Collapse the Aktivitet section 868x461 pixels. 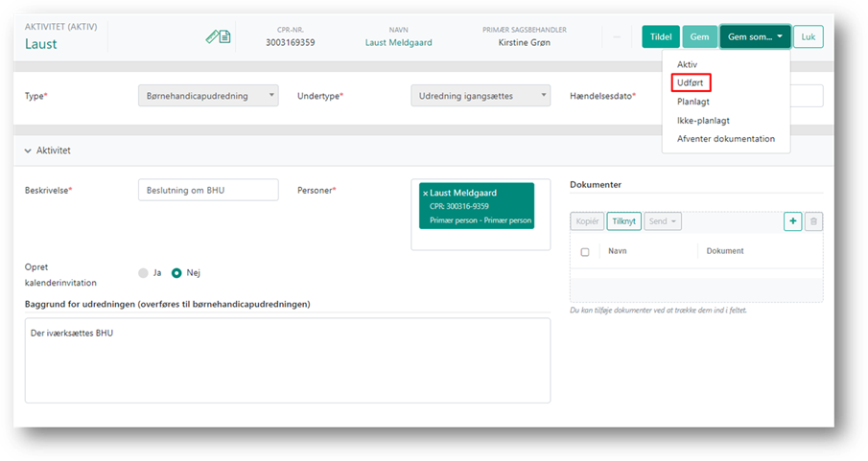pos(28,150)
